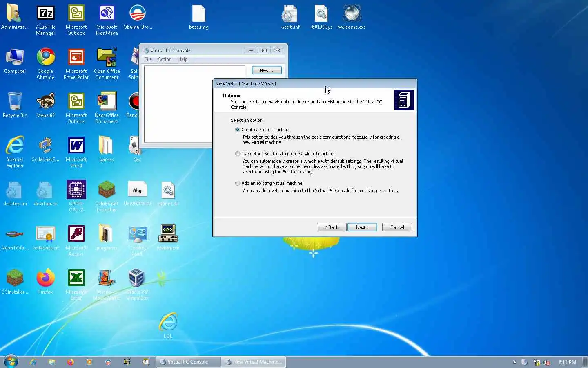
Task: Select the Internet Explorer desktop icon
Action: pyautogui.click(x=15, y=153)
